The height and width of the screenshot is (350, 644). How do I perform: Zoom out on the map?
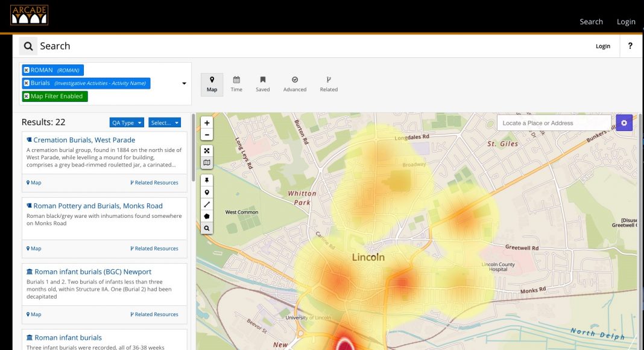(207, 135)
